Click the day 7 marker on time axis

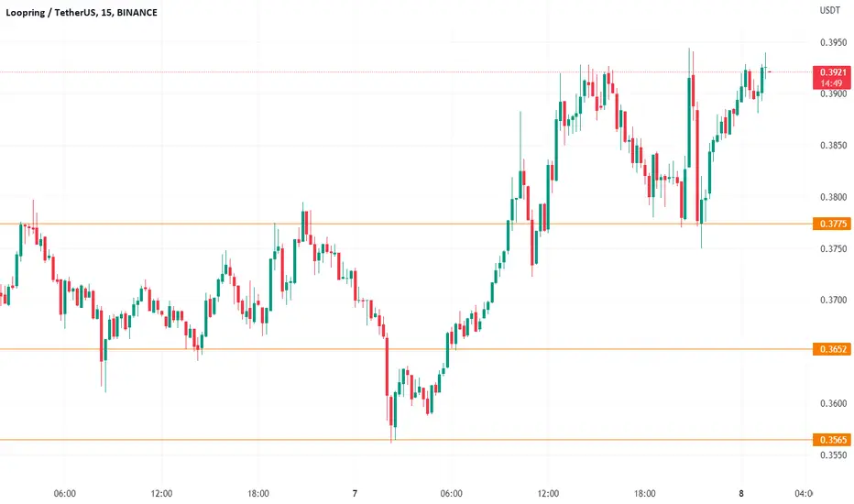355,494
